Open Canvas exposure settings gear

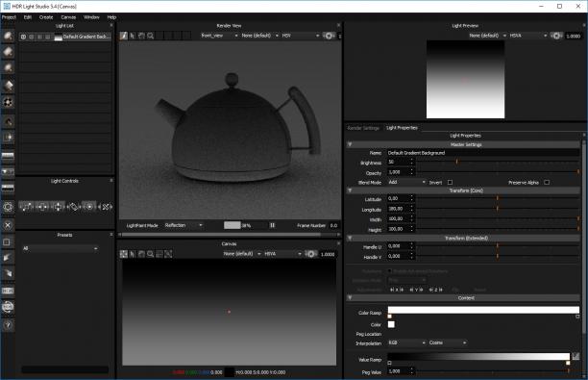311,254
